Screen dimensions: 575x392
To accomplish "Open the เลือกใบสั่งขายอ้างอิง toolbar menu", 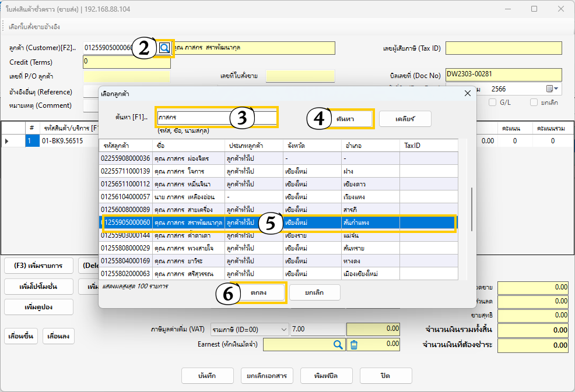I will click(x=34, y=27).
